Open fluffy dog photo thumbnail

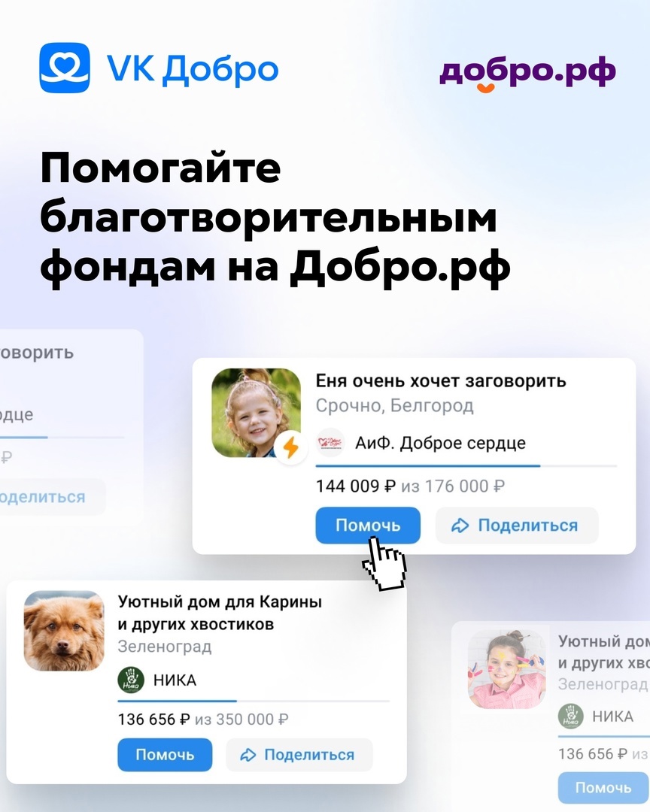coord(64,631)
